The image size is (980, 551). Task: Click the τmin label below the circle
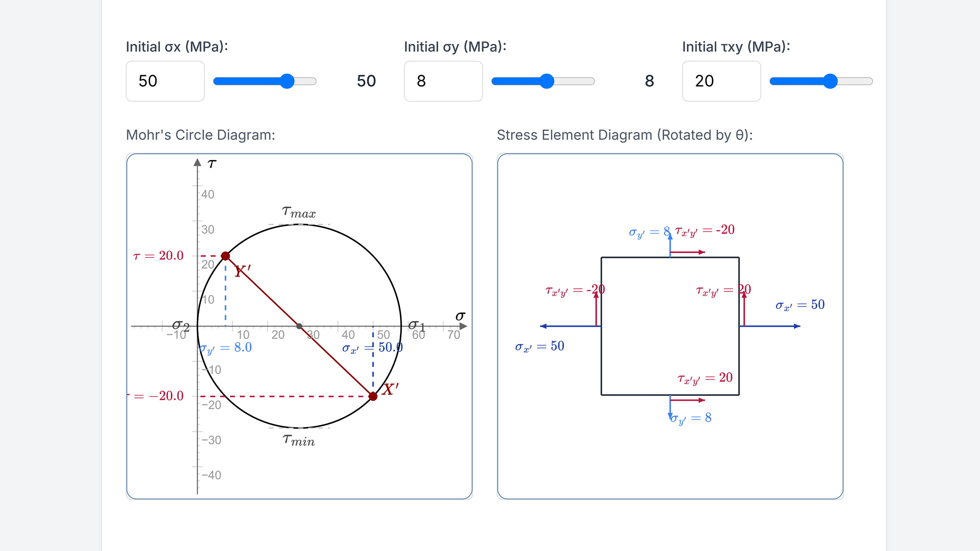click(x=299, y=441)
